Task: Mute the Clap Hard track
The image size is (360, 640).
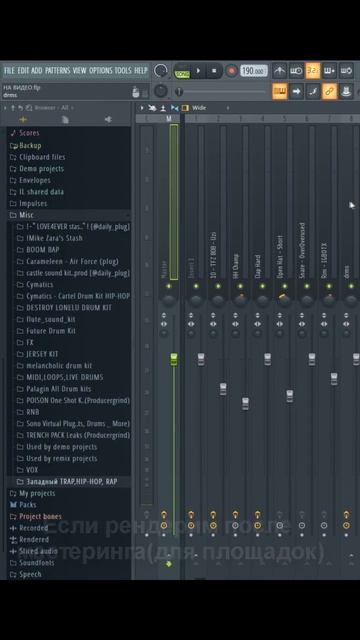Action: pyautogui.click(x=262, y=286)
